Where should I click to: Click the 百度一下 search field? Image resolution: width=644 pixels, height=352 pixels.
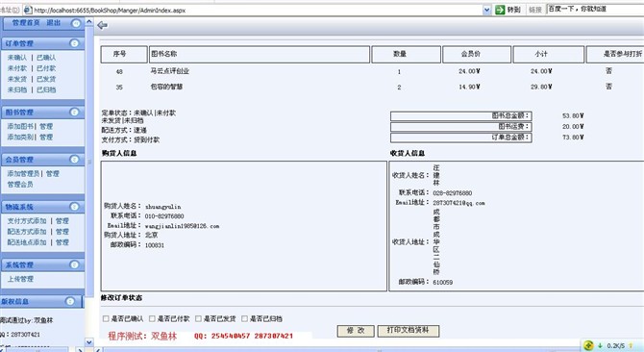595,9
